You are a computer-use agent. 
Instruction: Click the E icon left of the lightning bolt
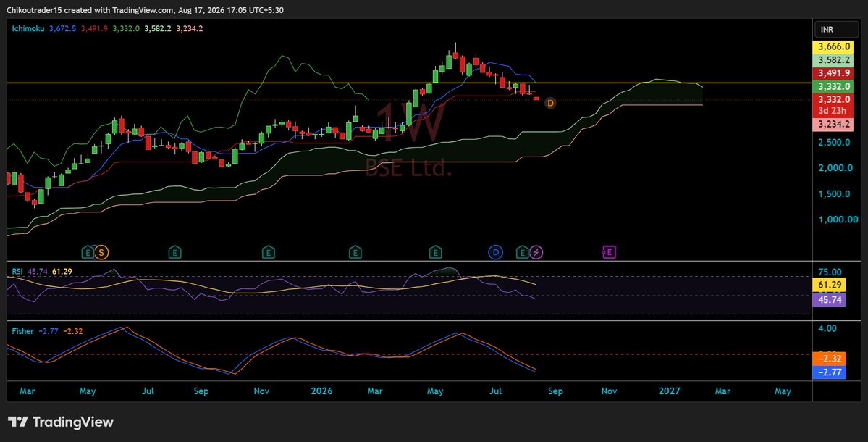tap(522, 253)
